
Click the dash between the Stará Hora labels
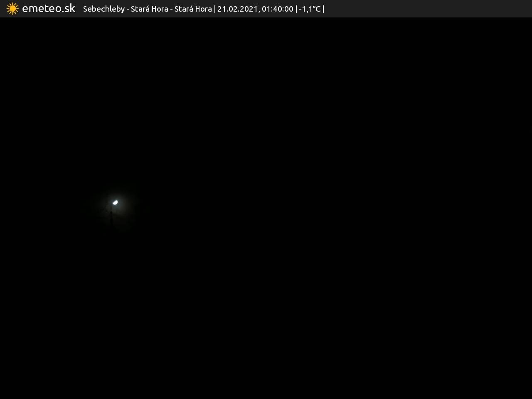[x=171, y=9]
